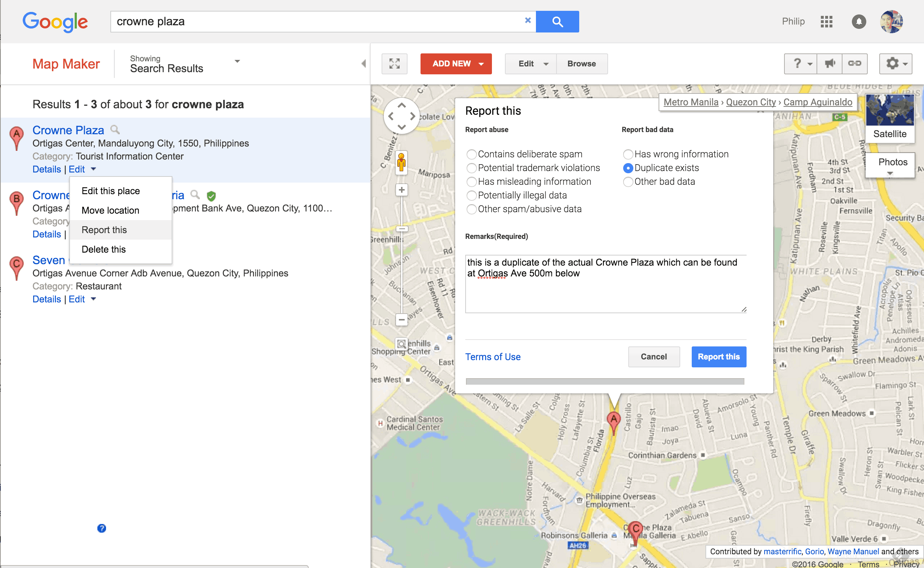The height and width of the screenshot is (568, 924).
Task: Select Has wrong information
Action: (x=628, y=154)
